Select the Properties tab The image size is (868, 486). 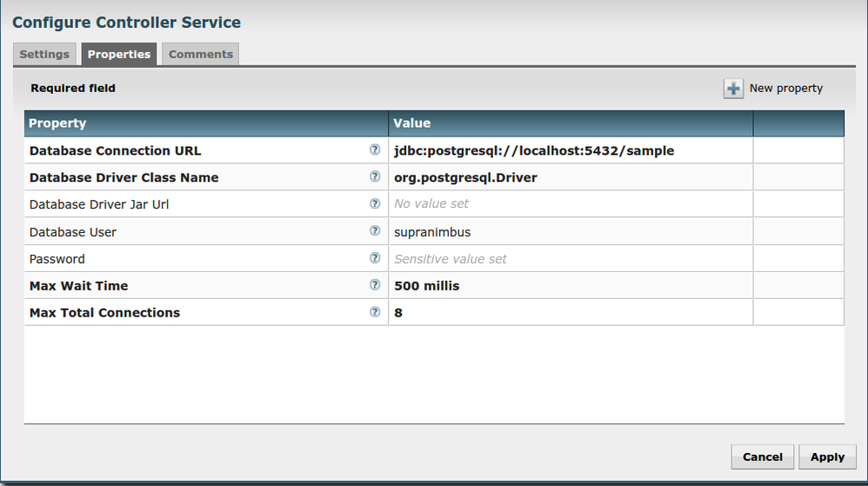(x=119, y=54)
